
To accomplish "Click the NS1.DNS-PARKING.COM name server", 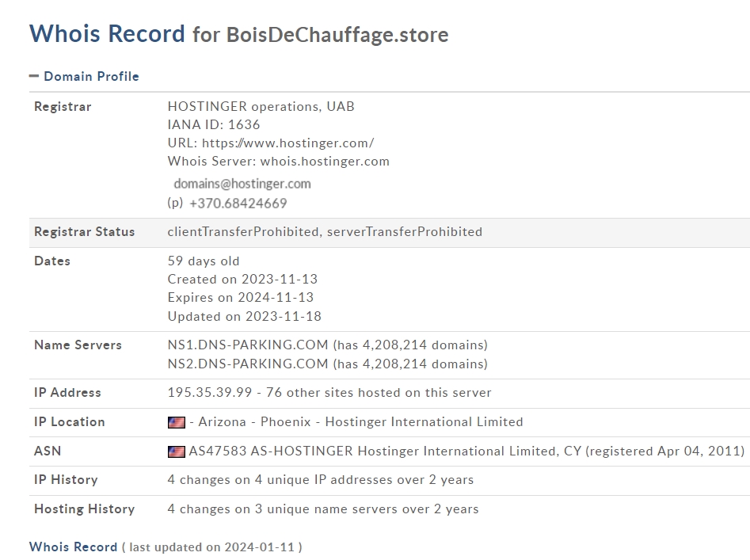I will [248, 345].
